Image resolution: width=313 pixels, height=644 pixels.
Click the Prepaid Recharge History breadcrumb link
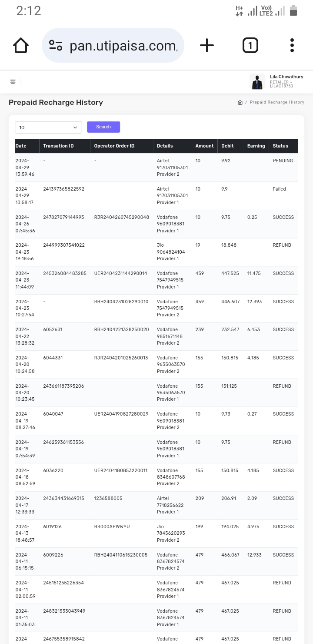(x=277, y=102)
